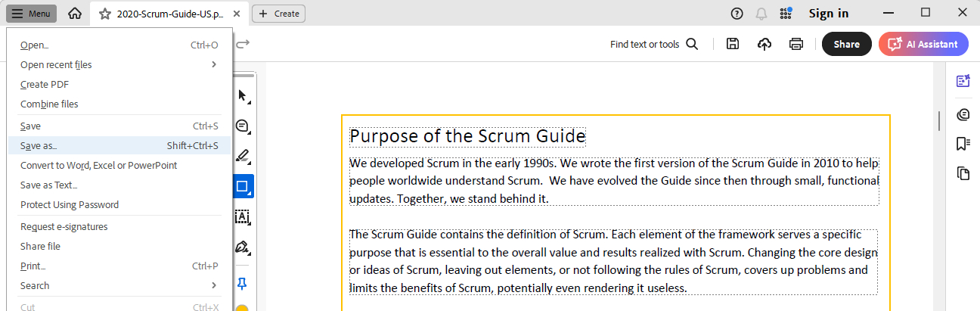Viewport: 980px width, 311px height.
Task: Pick the highlighter tool
Action: (x=243, y=157)
